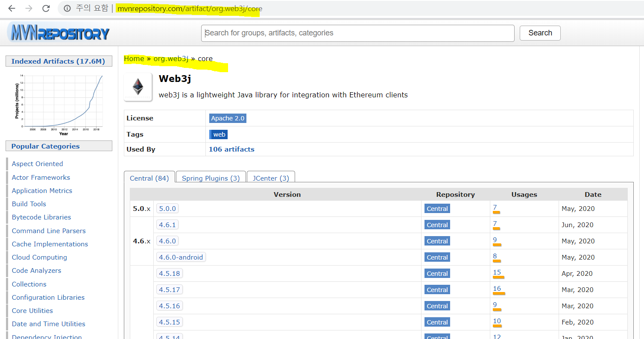Reload the page with the refresh icon
Image resolution: width=644 pixels, height=339 pixels.
[46, 9]
